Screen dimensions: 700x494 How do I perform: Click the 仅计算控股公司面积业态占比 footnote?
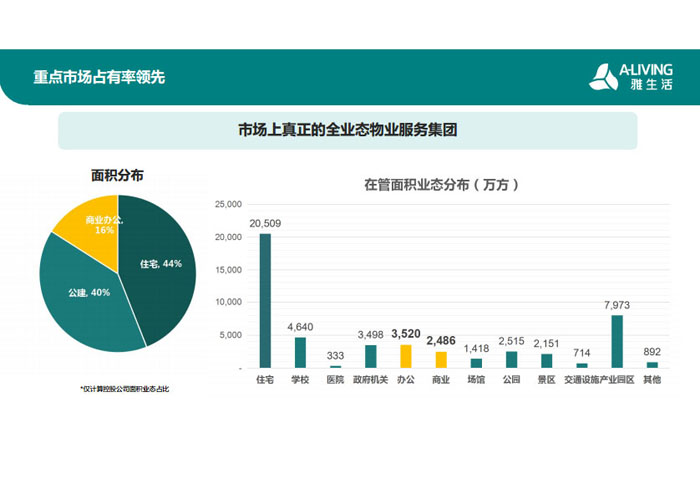coord(125,388)
